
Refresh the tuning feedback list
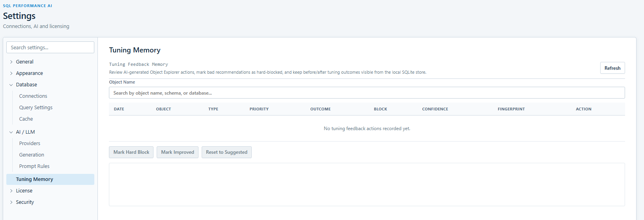pyautogui.click(x=612, y=68)
